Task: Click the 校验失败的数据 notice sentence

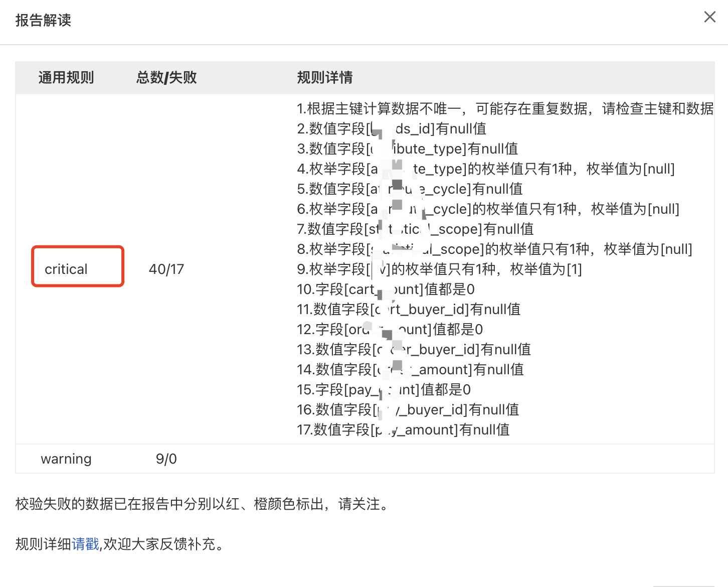Action: click(x=203, y=504)
